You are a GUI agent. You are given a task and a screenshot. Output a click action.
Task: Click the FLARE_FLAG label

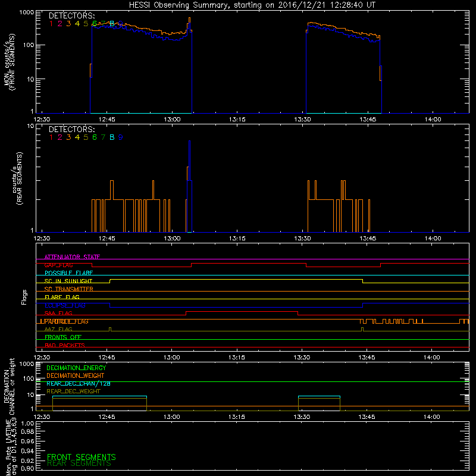[62, 297]
